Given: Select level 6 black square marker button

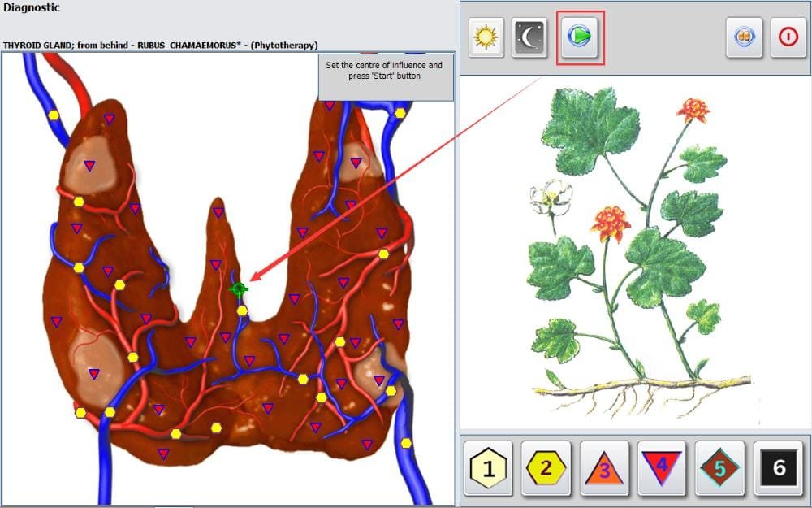Looking at the screenshot, I should 778,468.
